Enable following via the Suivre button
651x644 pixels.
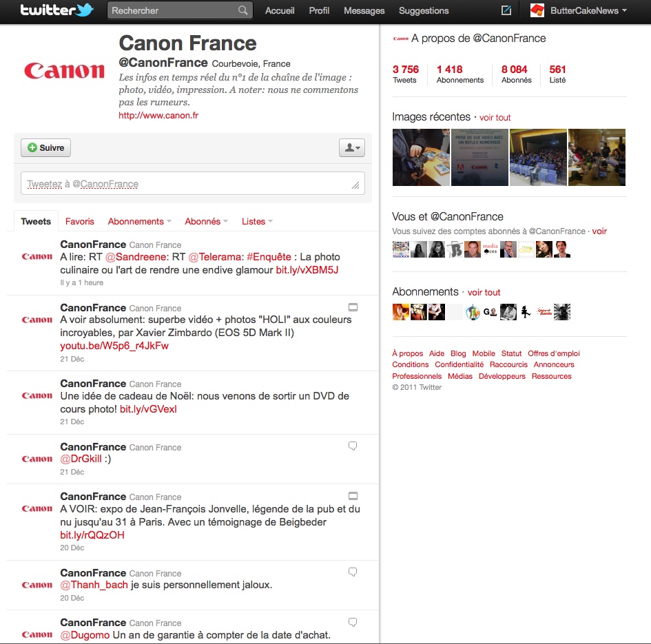pyautogui.click(x=45, y=147)
